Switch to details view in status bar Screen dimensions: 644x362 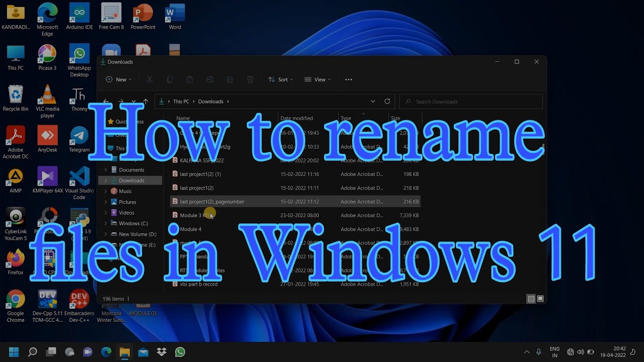coord(531,299)
